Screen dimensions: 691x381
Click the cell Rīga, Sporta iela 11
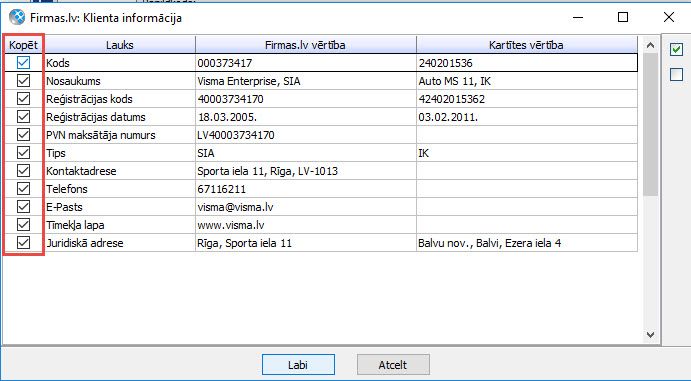tap(245, 243)
